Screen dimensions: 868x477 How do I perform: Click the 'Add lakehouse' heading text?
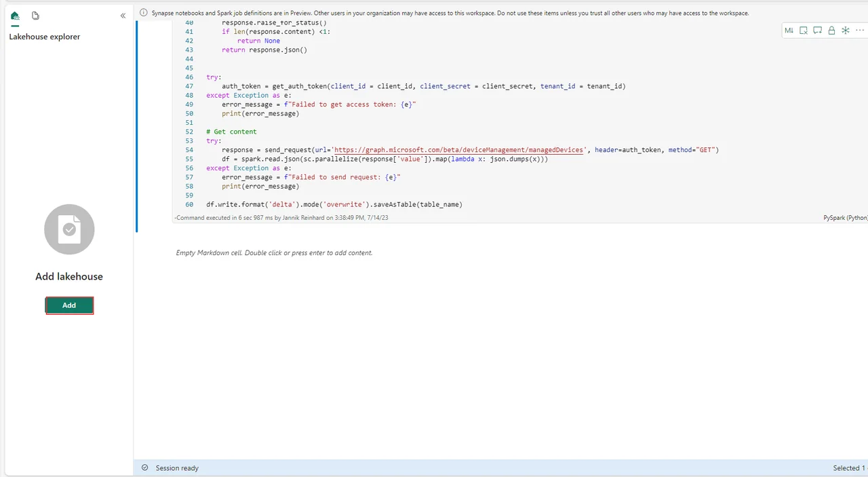tap(69, 277)
